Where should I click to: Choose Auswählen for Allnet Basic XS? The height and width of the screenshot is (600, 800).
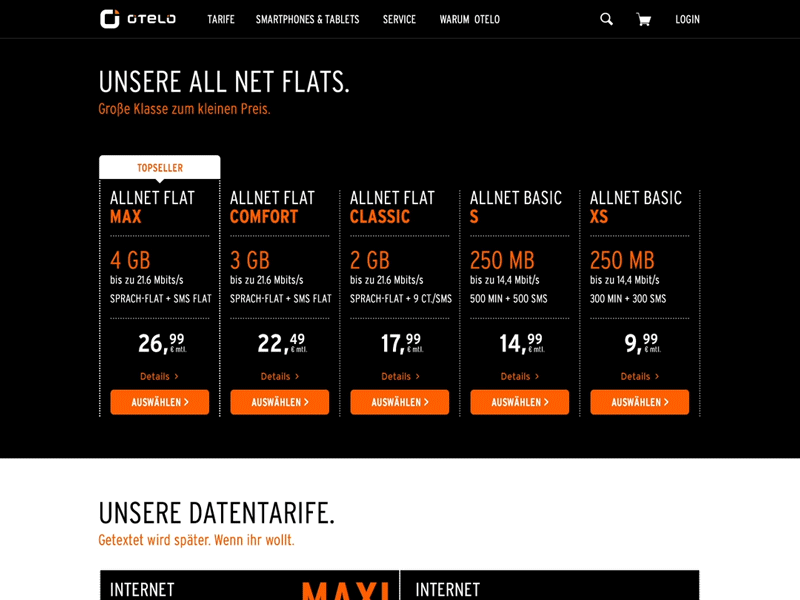639,402
